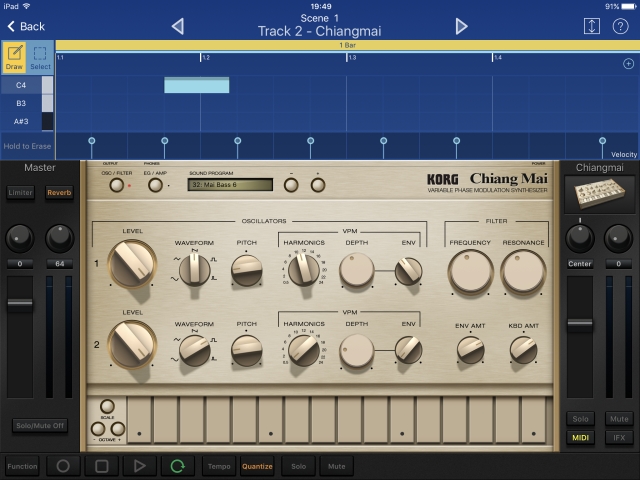Open the Quantize options

(x=257, y=466)
